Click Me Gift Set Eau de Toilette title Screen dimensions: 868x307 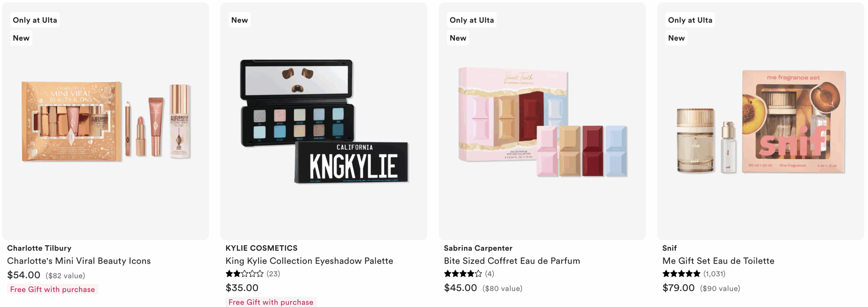(718, 261)
